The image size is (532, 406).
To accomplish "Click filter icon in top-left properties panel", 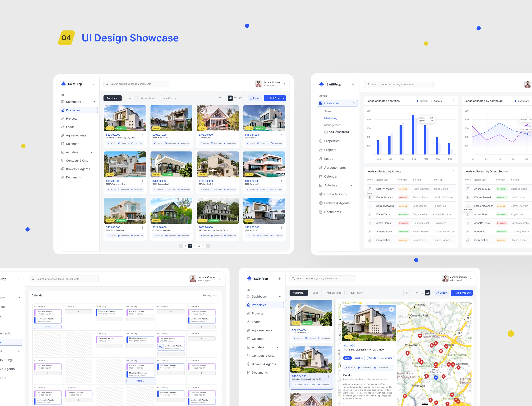I will (x=220, y=98).
